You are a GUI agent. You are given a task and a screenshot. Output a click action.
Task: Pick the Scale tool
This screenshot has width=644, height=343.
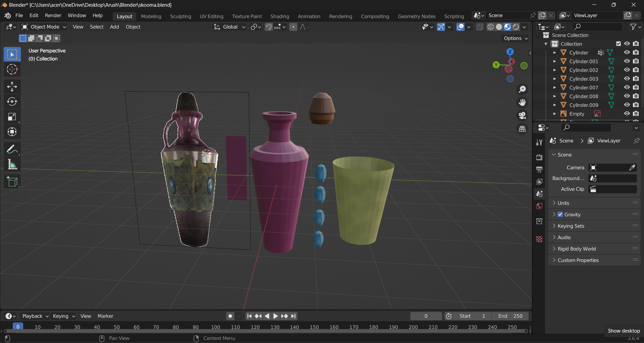(12, 117)
